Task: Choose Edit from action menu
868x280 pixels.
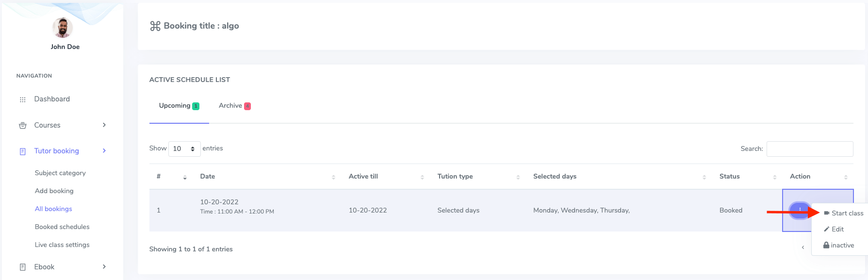Action: [834, 229]
